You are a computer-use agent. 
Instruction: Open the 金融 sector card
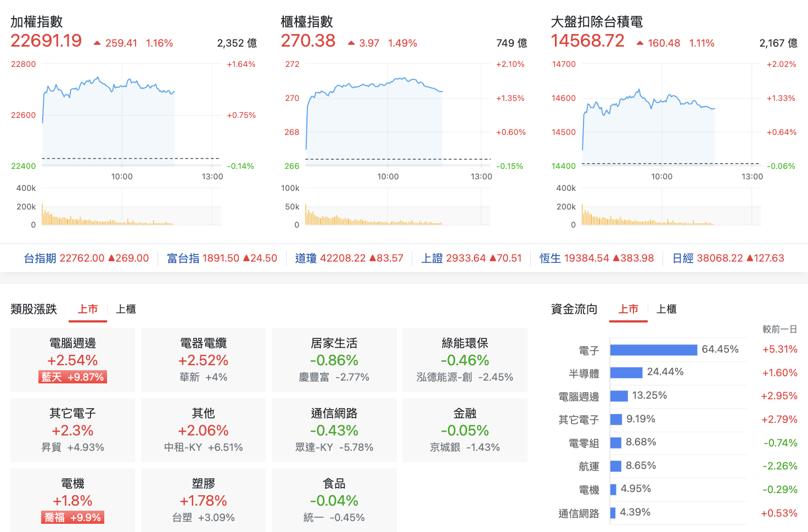click(x=465, y=430)
